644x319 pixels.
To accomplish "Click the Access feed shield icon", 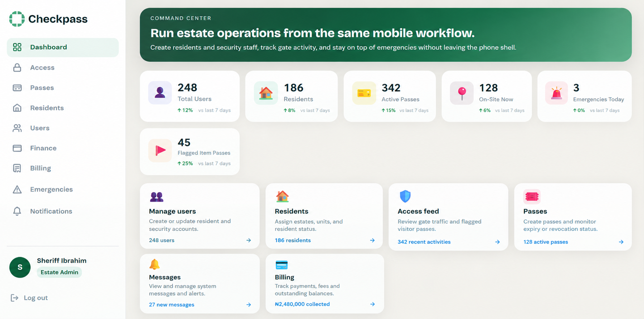I will tap(405, 196).
